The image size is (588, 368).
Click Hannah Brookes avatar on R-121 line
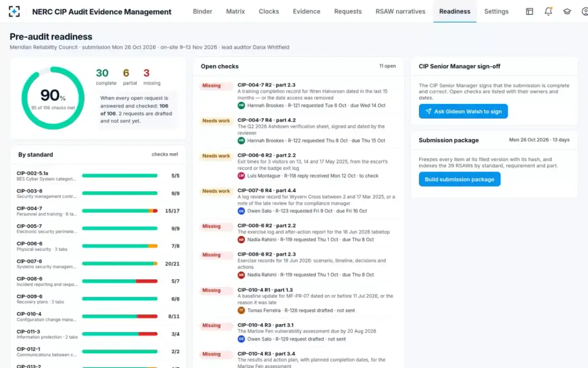241,105
